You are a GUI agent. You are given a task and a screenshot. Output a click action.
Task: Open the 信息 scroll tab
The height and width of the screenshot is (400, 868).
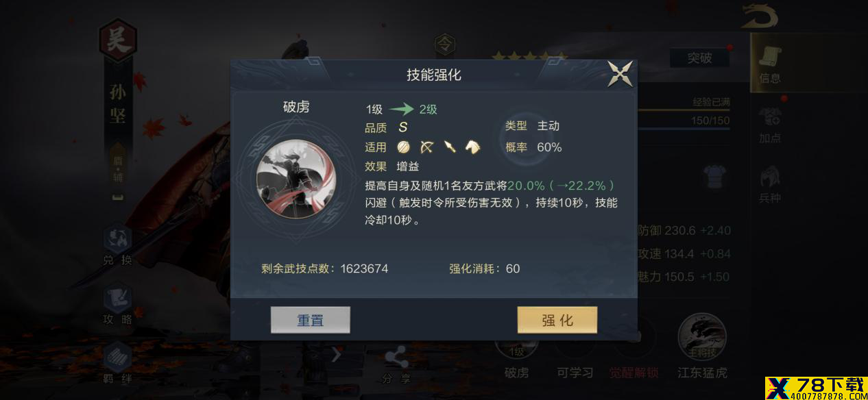[770, 64]
